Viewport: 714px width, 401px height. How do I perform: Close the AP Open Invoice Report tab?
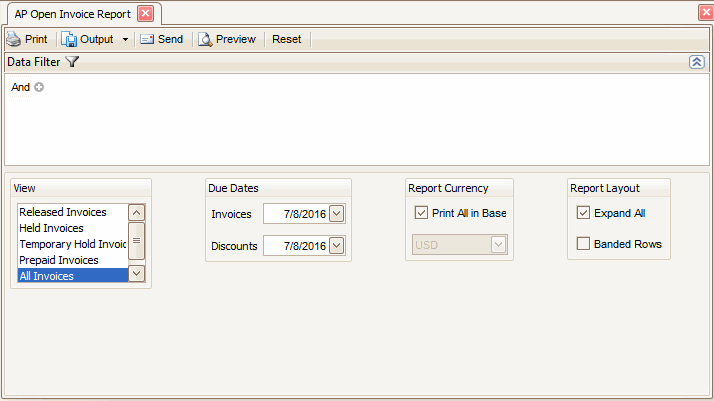point(145,13)
